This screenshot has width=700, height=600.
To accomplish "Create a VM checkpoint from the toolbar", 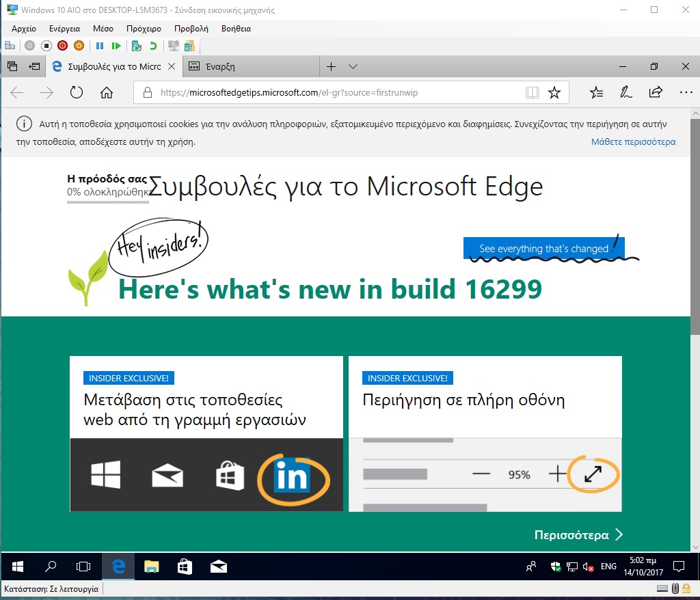I will pos(137,46).
